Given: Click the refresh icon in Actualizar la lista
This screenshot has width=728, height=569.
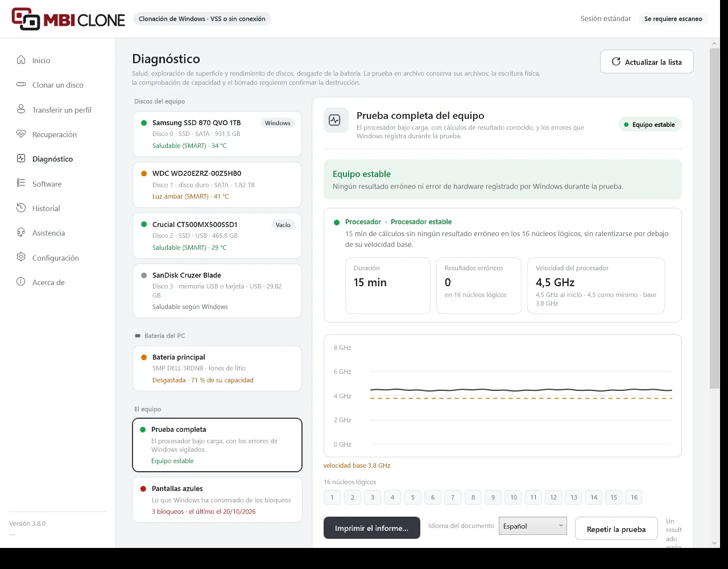Looking at the screenshot, I should (616, 61).
